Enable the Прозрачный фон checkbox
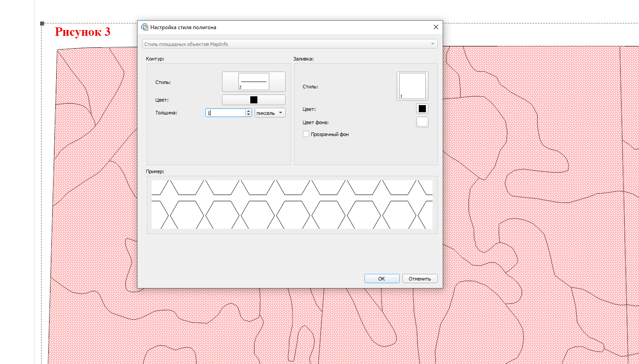639x364 pixels. pos(306,134)
